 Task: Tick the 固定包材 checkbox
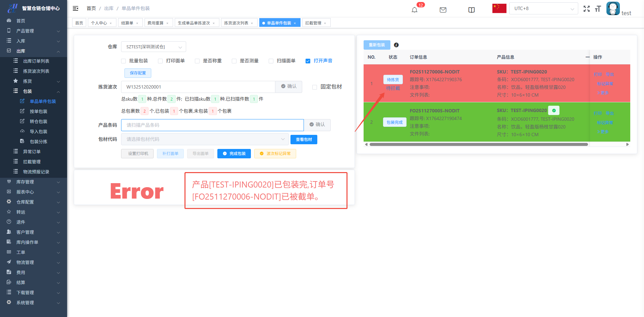pyautogui.click(x=315, y=87)
